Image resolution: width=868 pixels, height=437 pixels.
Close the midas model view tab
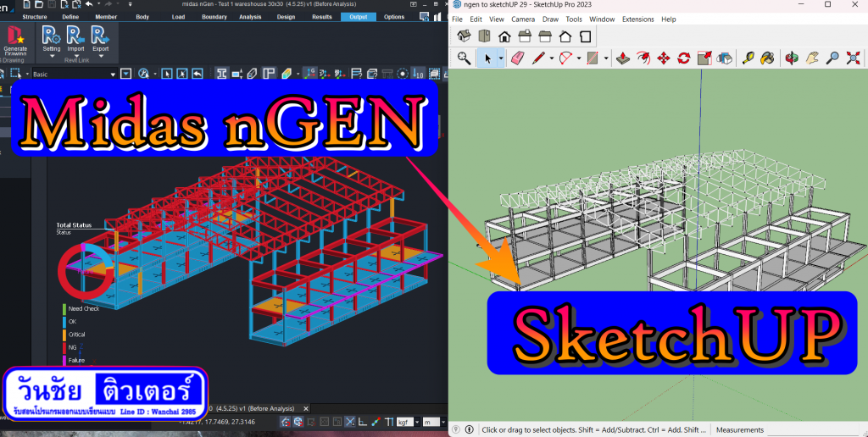tap(305, 408)
